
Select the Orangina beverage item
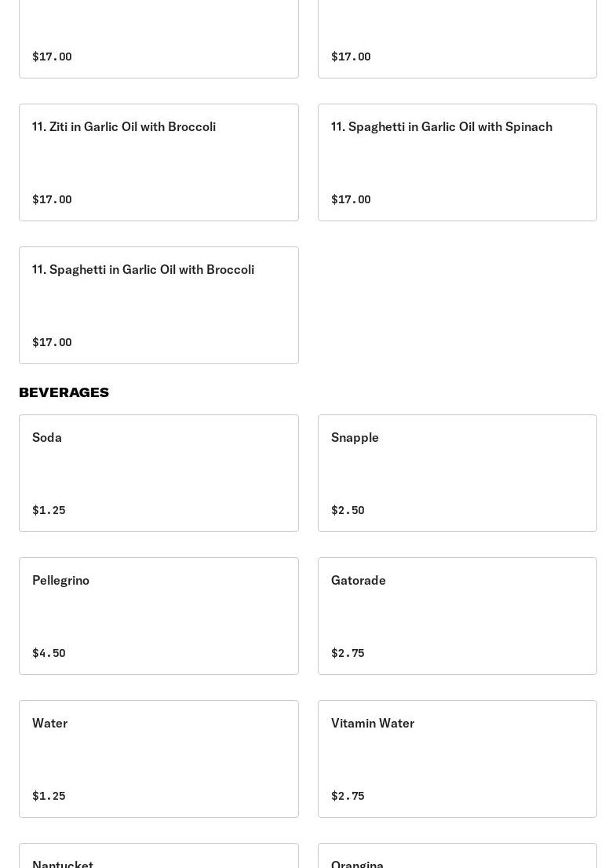click(457, 857)
